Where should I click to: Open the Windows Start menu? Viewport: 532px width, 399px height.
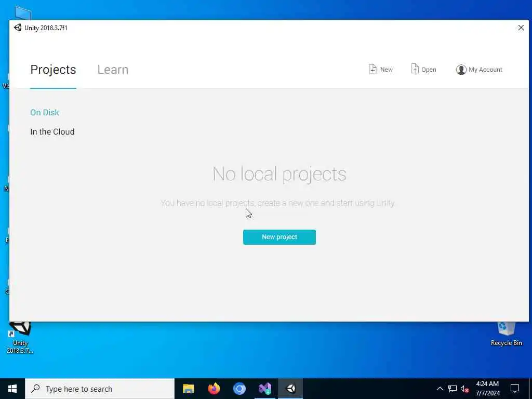[12, 389]
